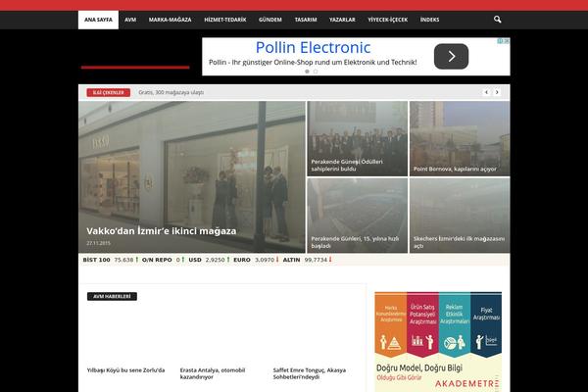The height and width of the screenshot is (392, 588).
Task: Go to next ticker headline arrow
Action: click(x=497, y=92)
